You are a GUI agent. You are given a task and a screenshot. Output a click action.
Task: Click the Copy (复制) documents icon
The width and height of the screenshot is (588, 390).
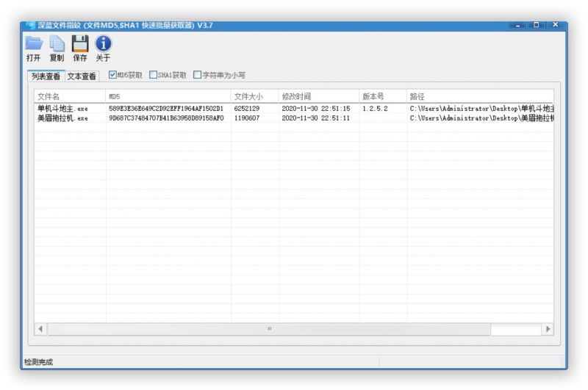click(57, 44)
